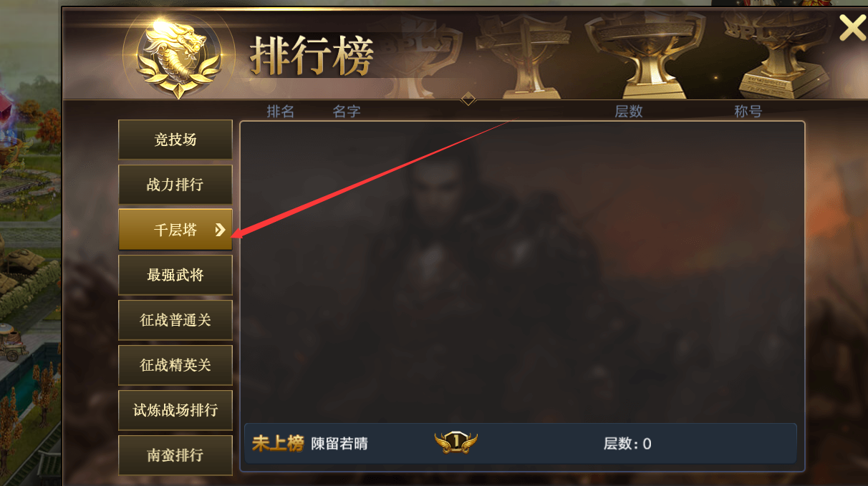
Task: Click the golden dragon emblem icon
Action: (178, 56)
